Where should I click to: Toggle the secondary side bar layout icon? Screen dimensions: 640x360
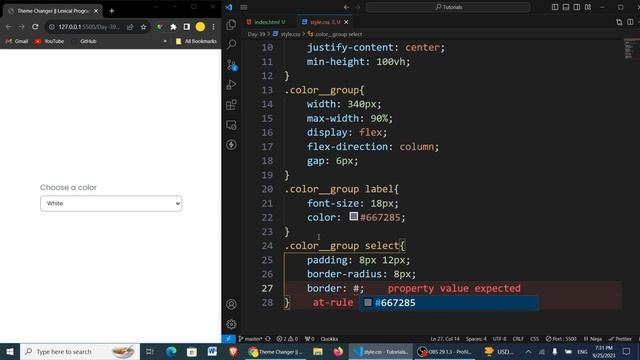[x=577, y=7]
